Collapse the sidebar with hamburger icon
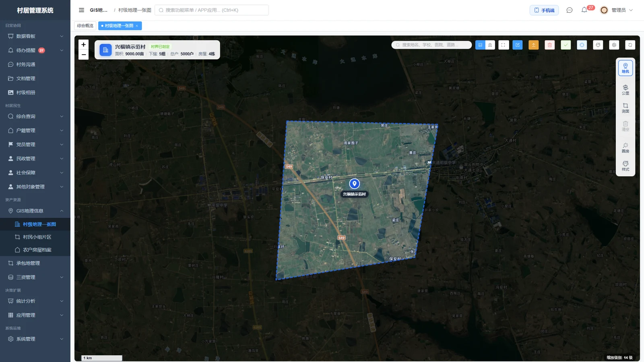Image resolution: width=644 pixels, height=362 pixels. coord(82,10)
